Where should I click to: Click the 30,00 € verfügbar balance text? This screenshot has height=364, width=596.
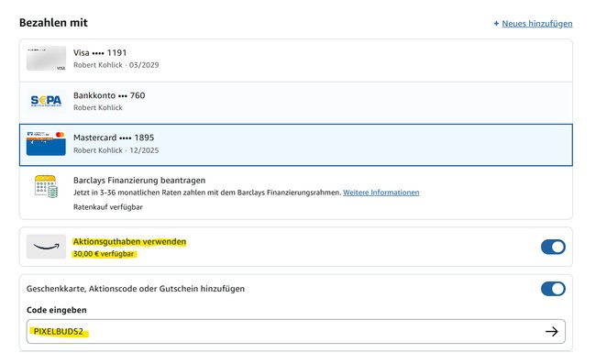click(104, 254)
